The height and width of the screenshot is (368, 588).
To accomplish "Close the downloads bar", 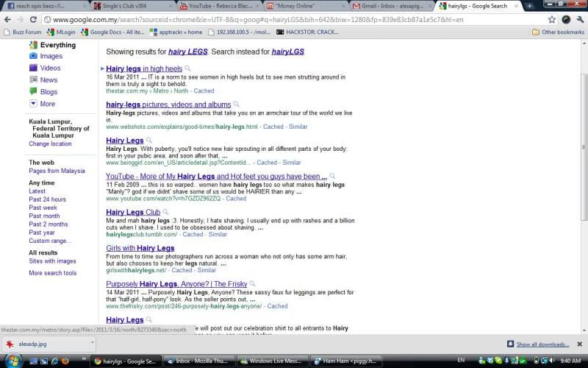I will [x=580, y=344].
